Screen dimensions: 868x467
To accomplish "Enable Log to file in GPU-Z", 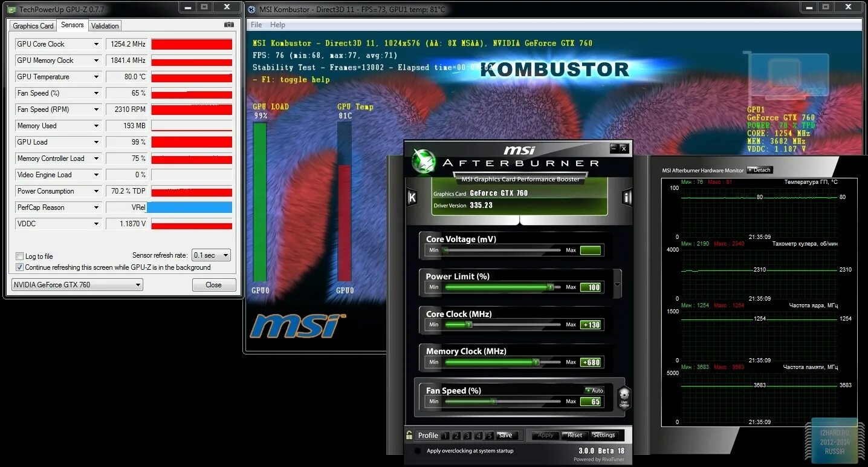I will 20,256.
